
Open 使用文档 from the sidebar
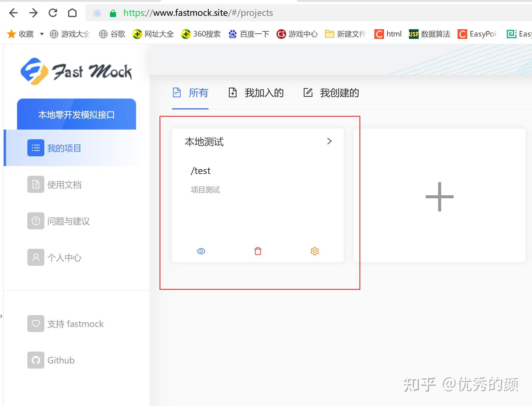64,185
